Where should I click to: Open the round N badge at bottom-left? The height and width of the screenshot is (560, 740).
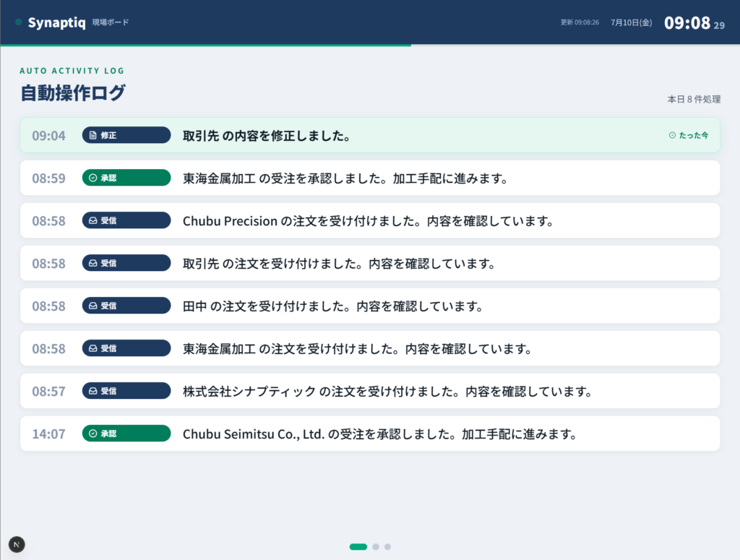17,544
